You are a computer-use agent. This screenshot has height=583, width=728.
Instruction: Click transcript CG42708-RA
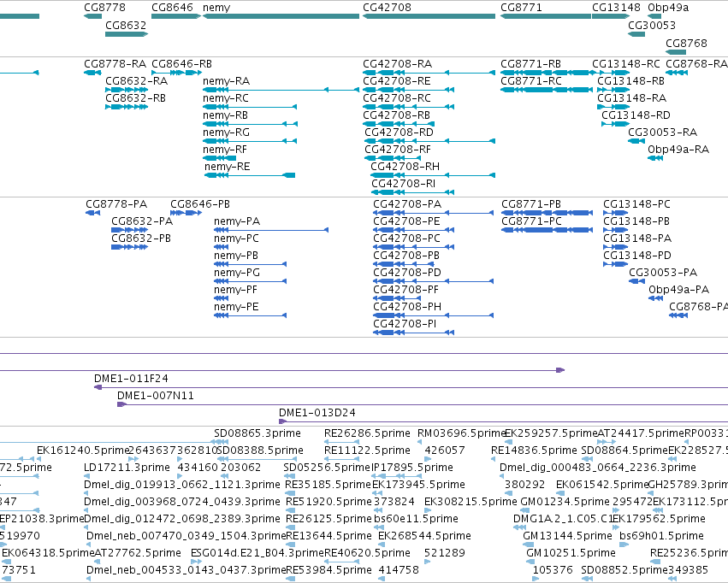[429, 73]
